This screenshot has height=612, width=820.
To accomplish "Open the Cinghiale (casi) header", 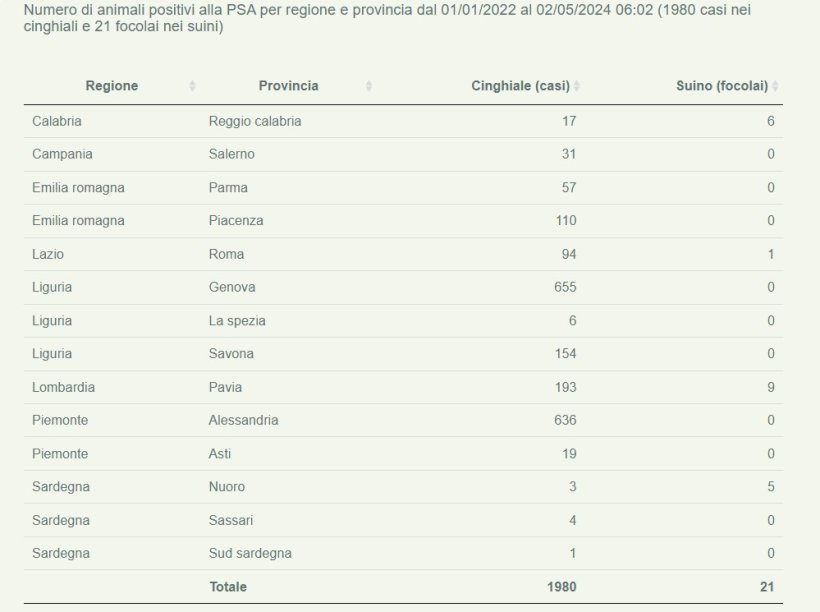I will (519, 86).
